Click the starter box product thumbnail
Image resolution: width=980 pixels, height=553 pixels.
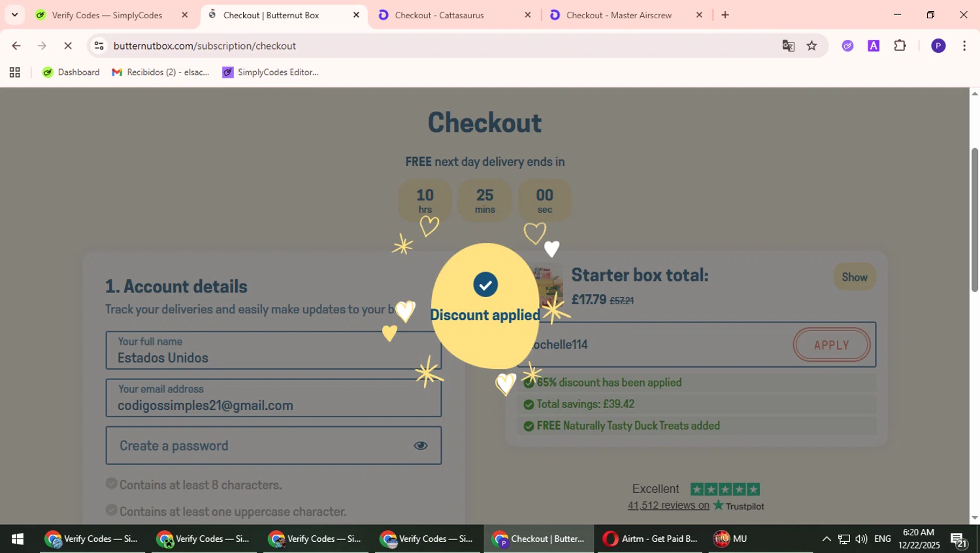(x=549, y=285)
